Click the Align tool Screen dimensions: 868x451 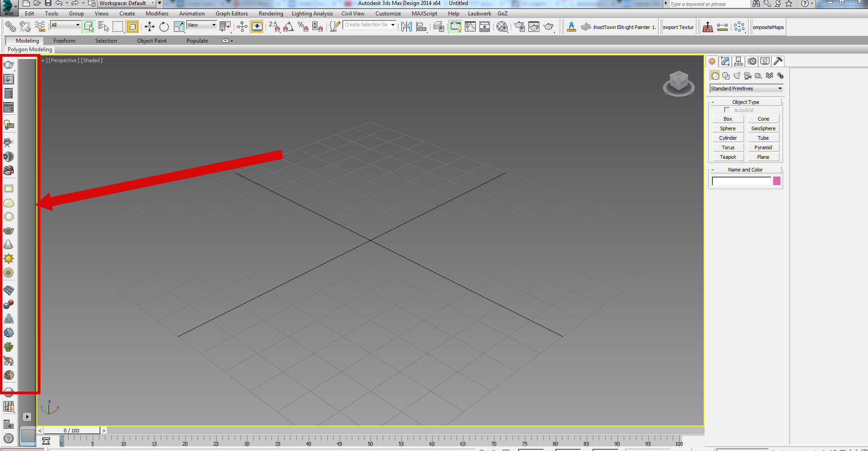point(421,27)
